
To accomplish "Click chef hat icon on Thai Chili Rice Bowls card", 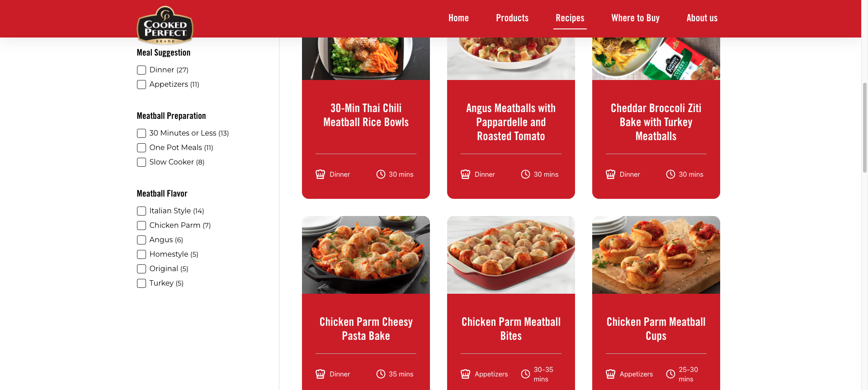I will point(320,174).
